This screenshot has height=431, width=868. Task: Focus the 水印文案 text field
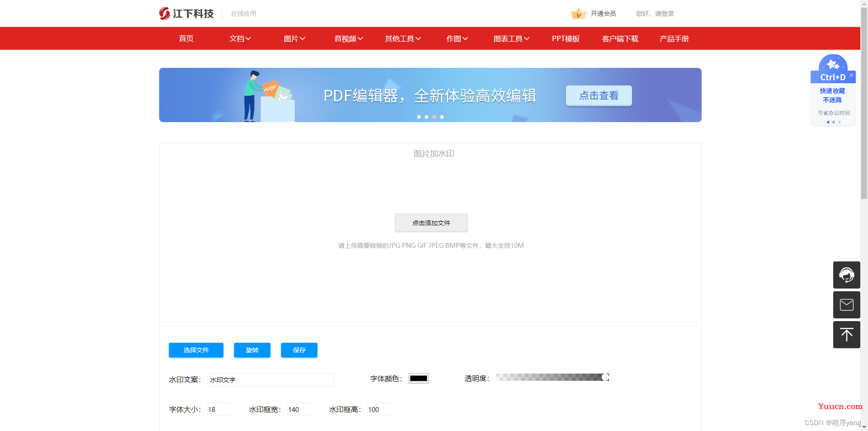tap(270, 380)
